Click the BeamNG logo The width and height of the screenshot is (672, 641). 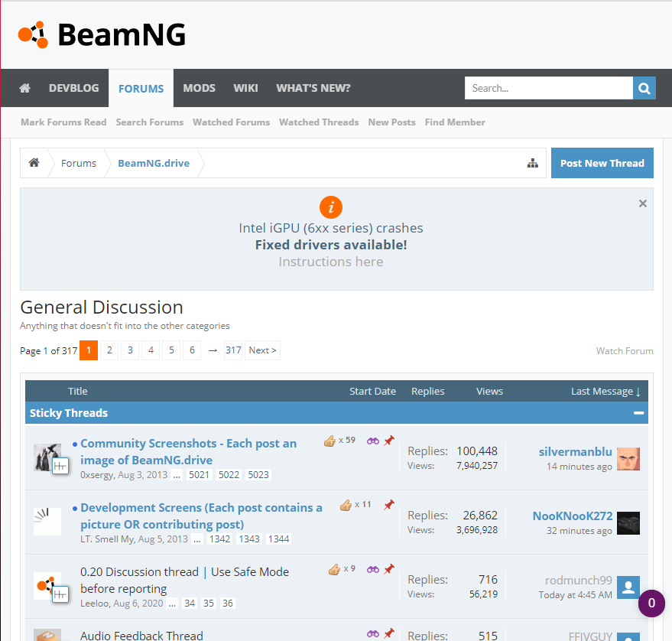tap(102, 34)
